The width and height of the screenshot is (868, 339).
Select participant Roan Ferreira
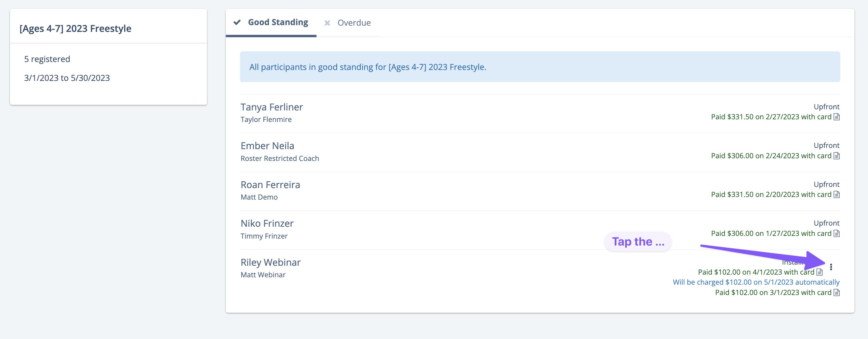click(270, 185)
